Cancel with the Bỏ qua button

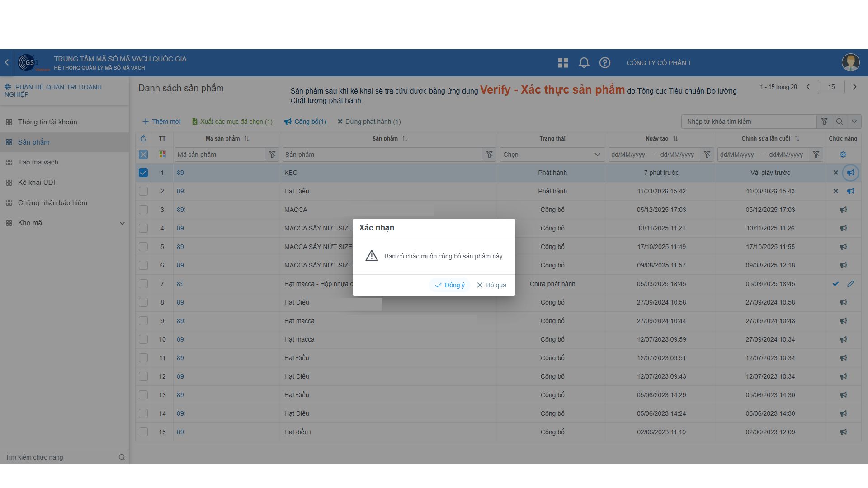click(x=491, y=285)
